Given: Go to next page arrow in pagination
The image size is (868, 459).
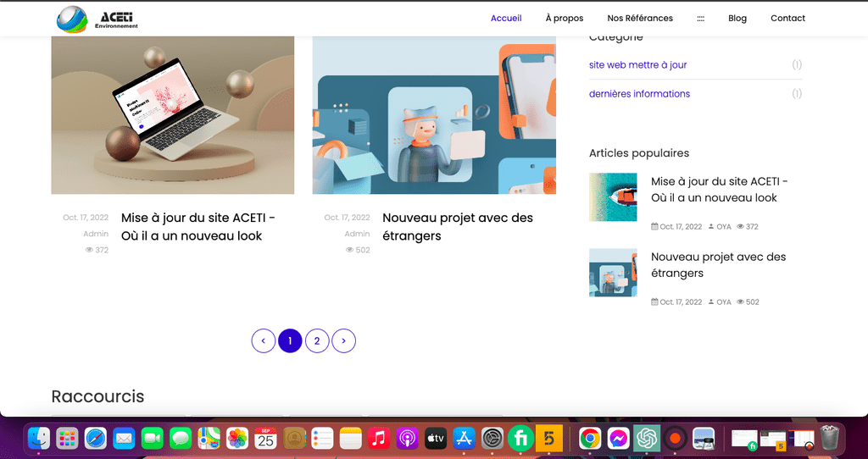Looking at the screenshot, I should 344,340.
